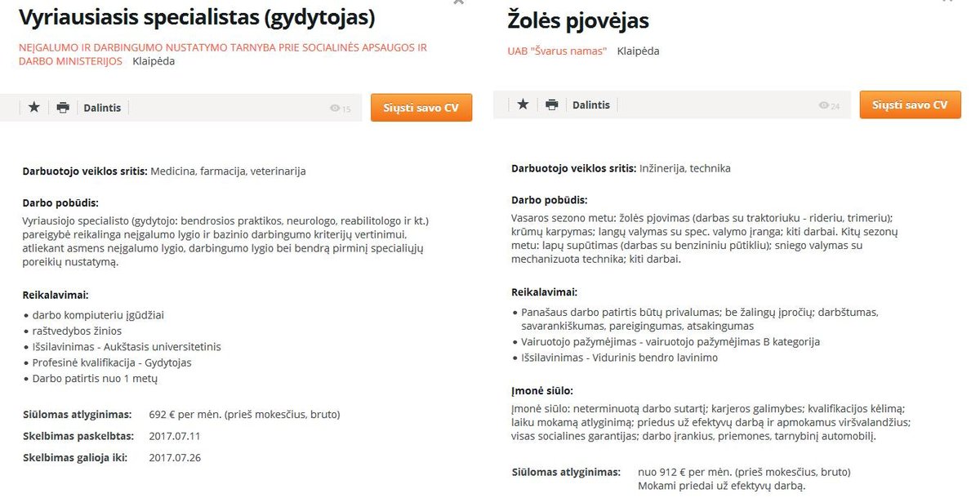Screen dimensions: 980x498
Task: Click the Žolės pjovėjas heading
Action: (x=577, y=20)
